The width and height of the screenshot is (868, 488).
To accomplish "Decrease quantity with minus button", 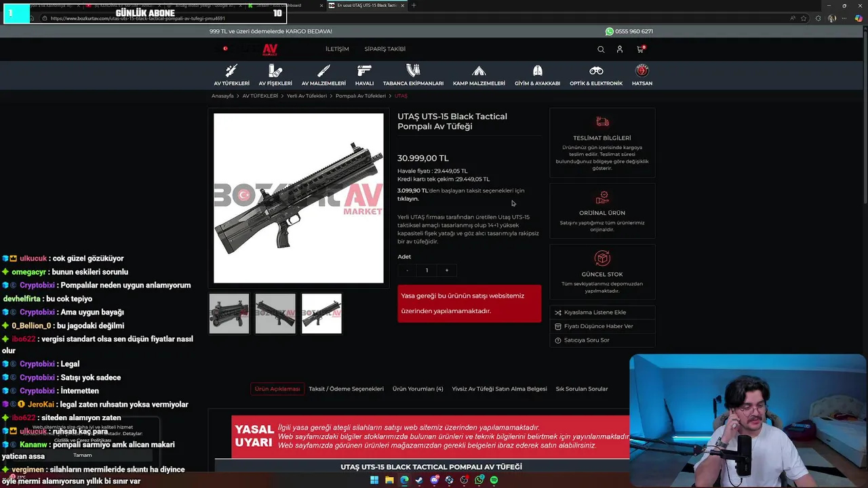I will (x=407, y=270).
